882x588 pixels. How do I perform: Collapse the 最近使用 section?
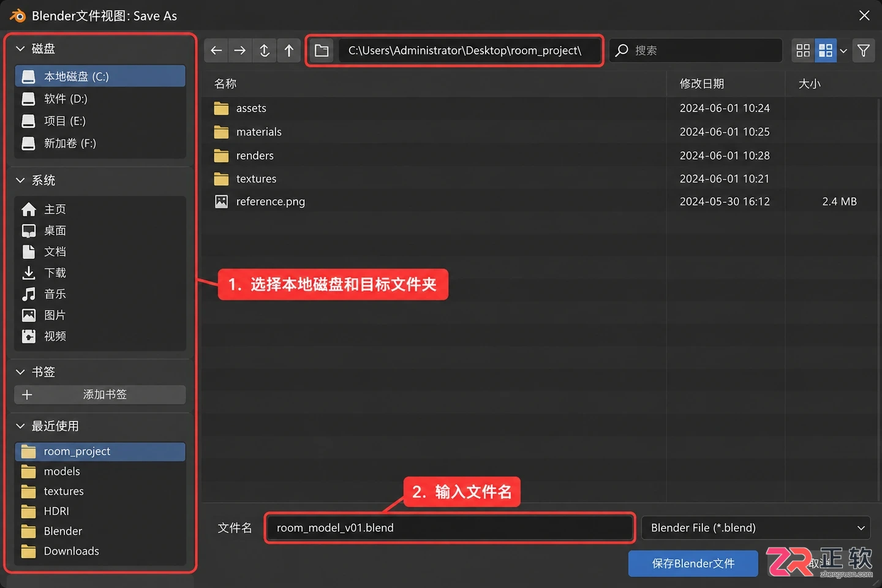20,426
